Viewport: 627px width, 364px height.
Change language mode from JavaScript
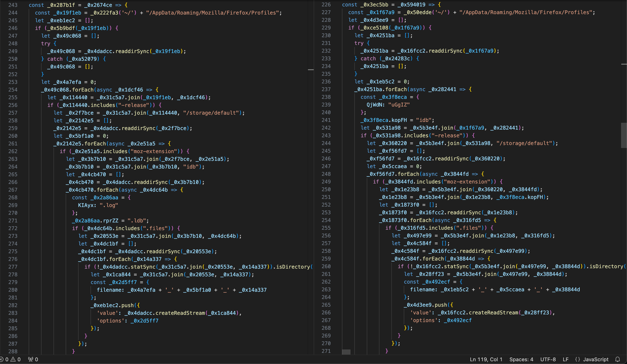click(x=596, y=359)
